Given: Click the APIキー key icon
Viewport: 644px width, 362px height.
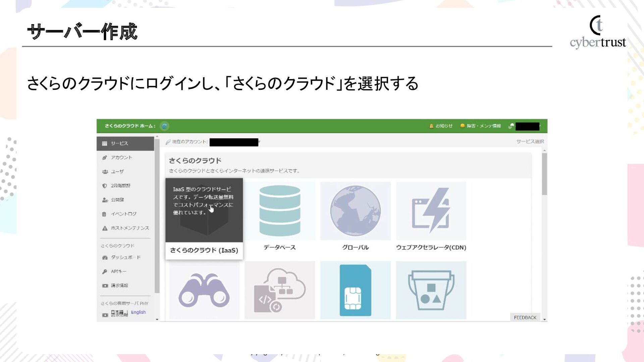Looking at the screenshot, I should pyautogui.click(x=105, y=272).
